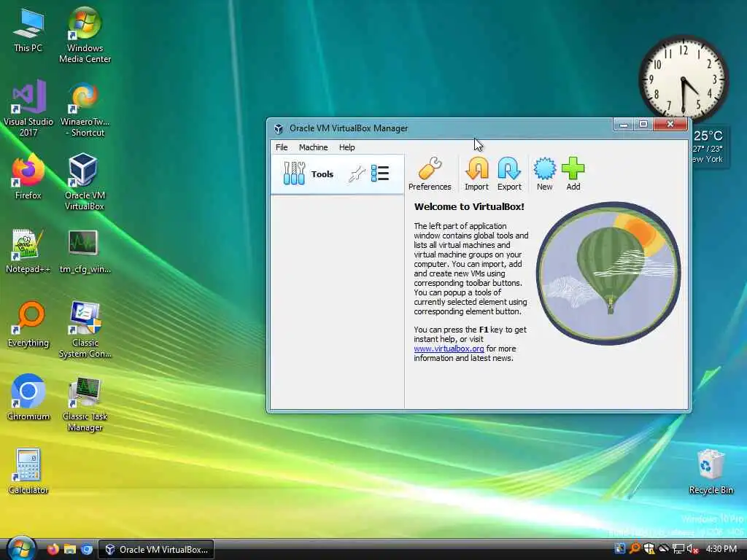747x560 pixels.
Task: Select Firefox desktop icon
Action: tap(28, 176)
